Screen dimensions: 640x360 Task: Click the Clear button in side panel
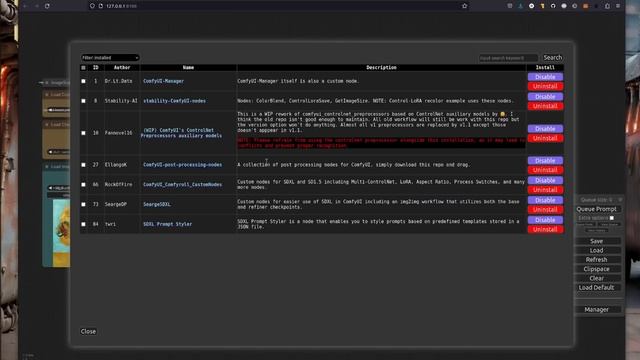596,278
